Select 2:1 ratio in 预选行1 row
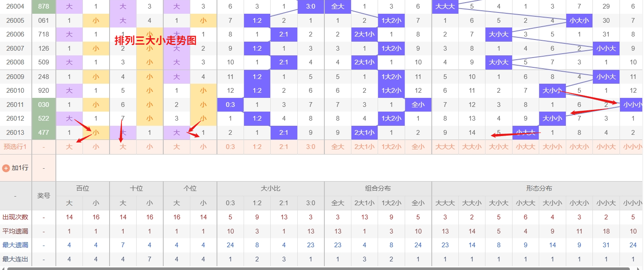The image size is (644, 270). point(284,147)
